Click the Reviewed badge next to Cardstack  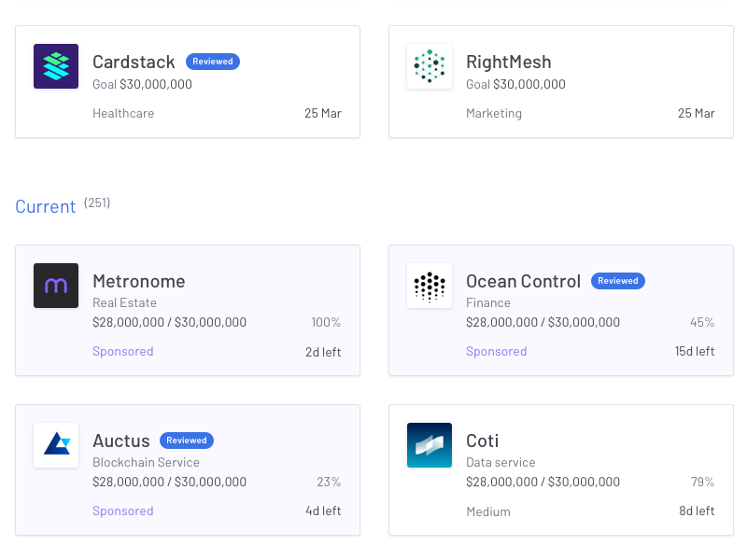[213, 62]
